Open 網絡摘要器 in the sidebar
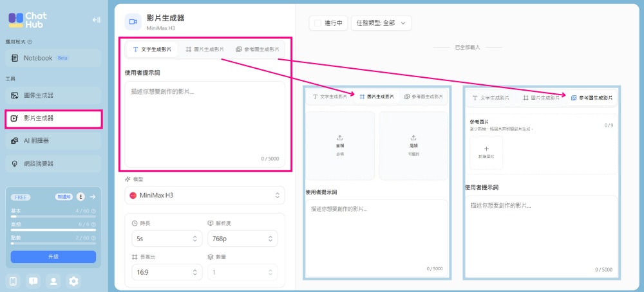Screen dimensions: 644x292 coord(53,163)
